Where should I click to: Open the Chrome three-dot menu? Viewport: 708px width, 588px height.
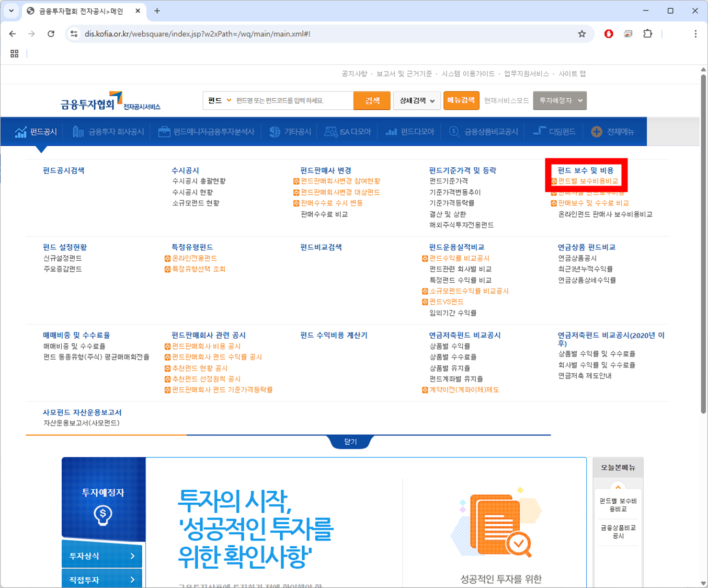[695, 34]
